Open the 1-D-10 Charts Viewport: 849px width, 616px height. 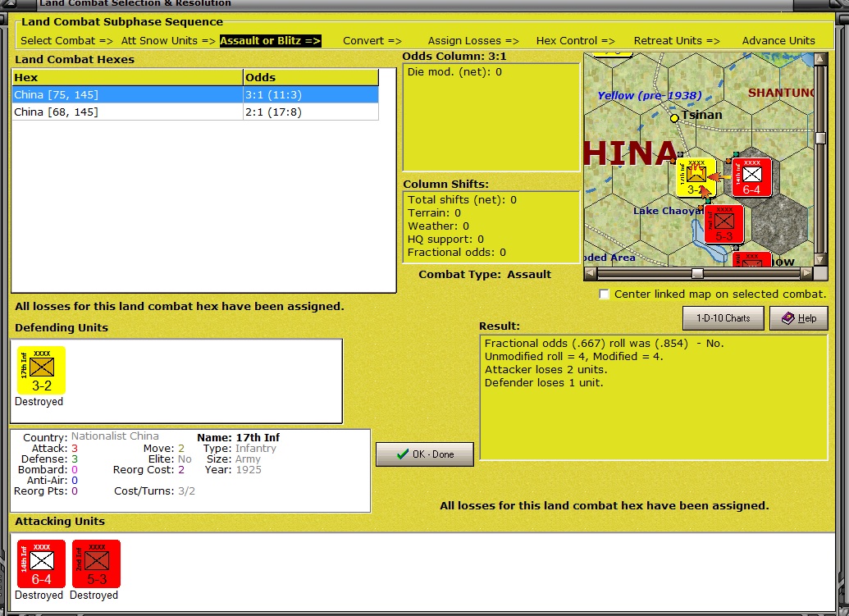(x=723, y=318)
